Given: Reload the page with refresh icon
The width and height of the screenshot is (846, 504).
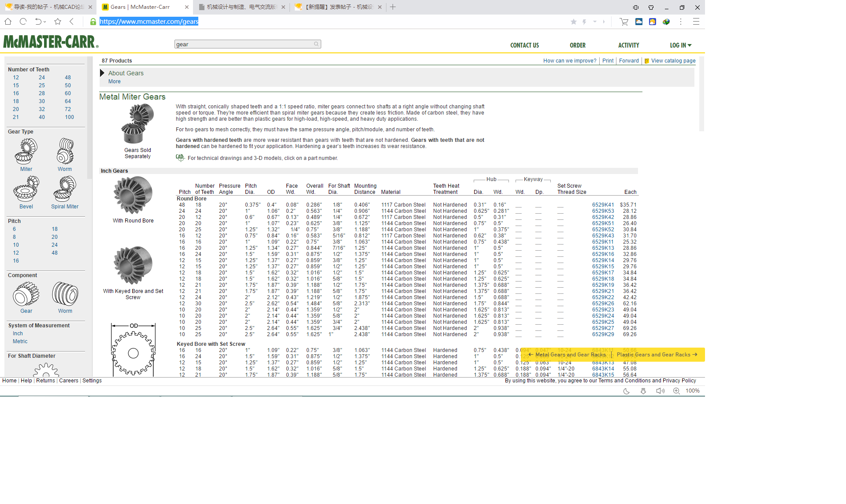Looking at the screenshot, I should point(23,22).
